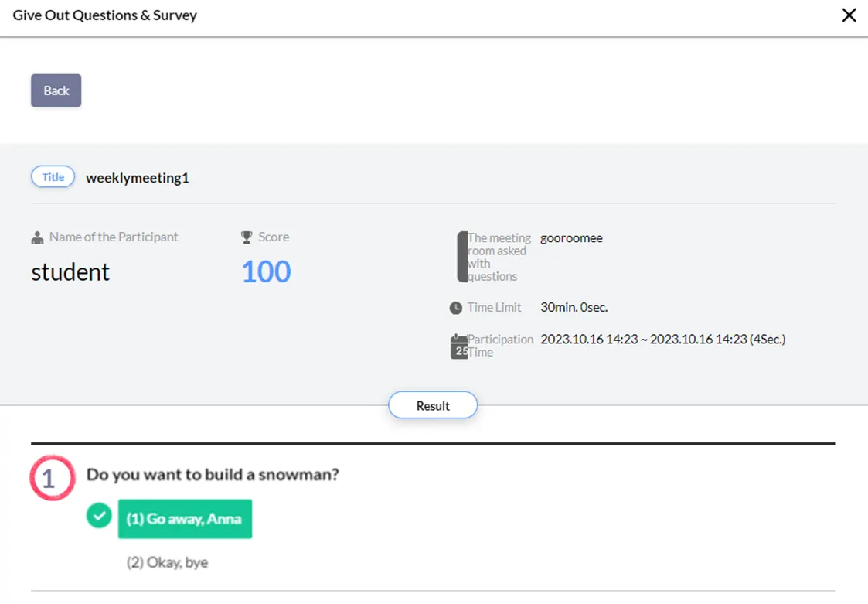Click the meeting room name gooroomee
This screenshot has height=604, width=868.
click(x=571, y=238)
